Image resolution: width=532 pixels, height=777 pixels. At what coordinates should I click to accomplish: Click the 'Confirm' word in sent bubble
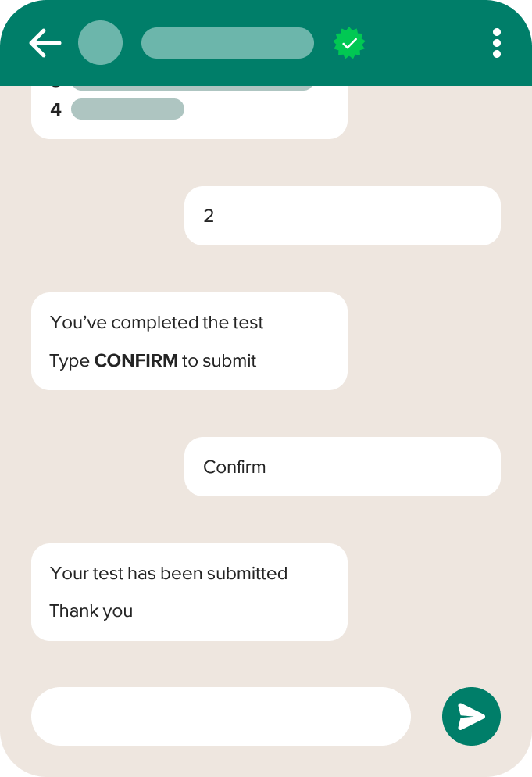[x=234, y=467]
